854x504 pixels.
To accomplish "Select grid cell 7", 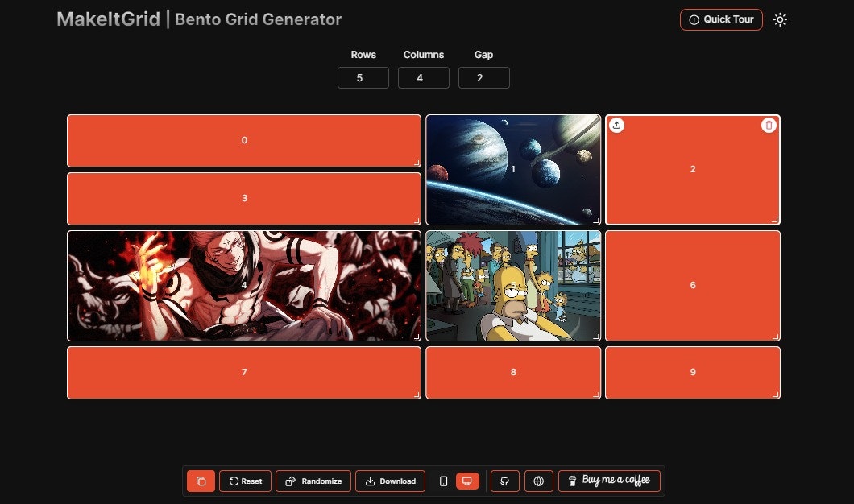I will click(x=244, y=373).
